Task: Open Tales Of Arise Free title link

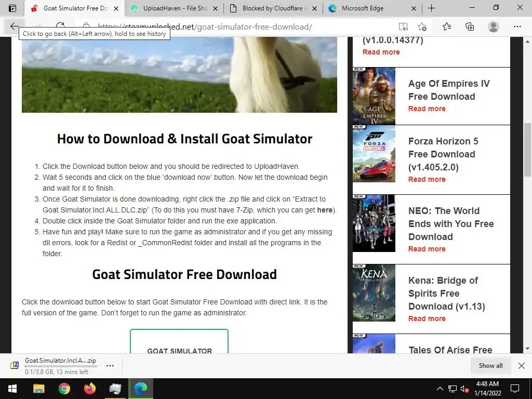Action: coord(450,350)
